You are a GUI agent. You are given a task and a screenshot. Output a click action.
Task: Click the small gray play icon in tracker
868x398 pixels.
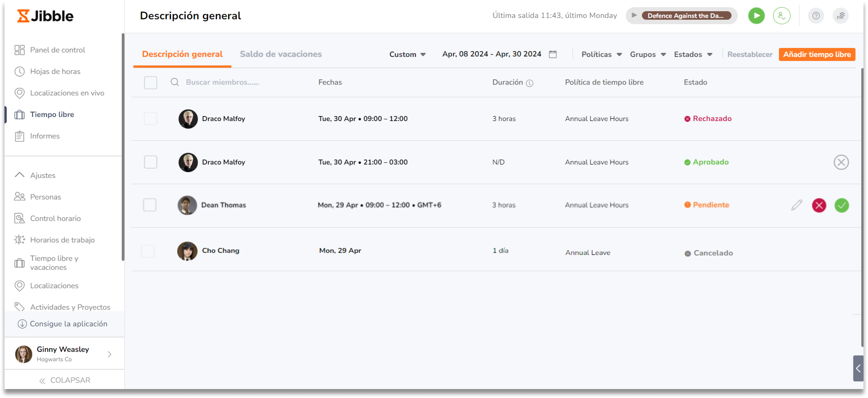point(634,15)
